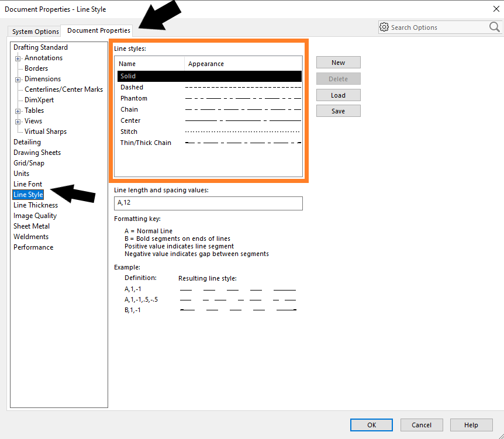Screen dimensions: 504x439
Task: Click the gear icon in search box
Action: coord(384,27)
